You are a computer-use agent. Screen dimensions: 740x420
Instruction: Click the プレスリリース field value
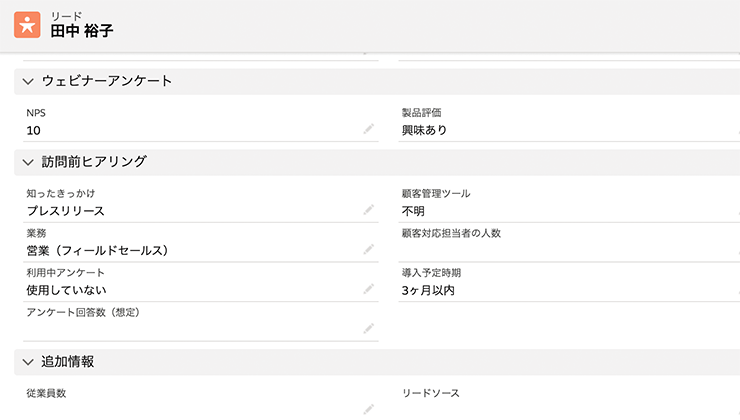pos(66,211)
